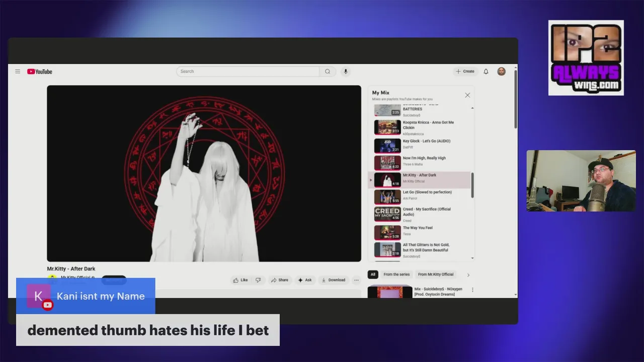Click the playlist panel scrollbar thumb
644x362 pixels.
click(472, 185)
